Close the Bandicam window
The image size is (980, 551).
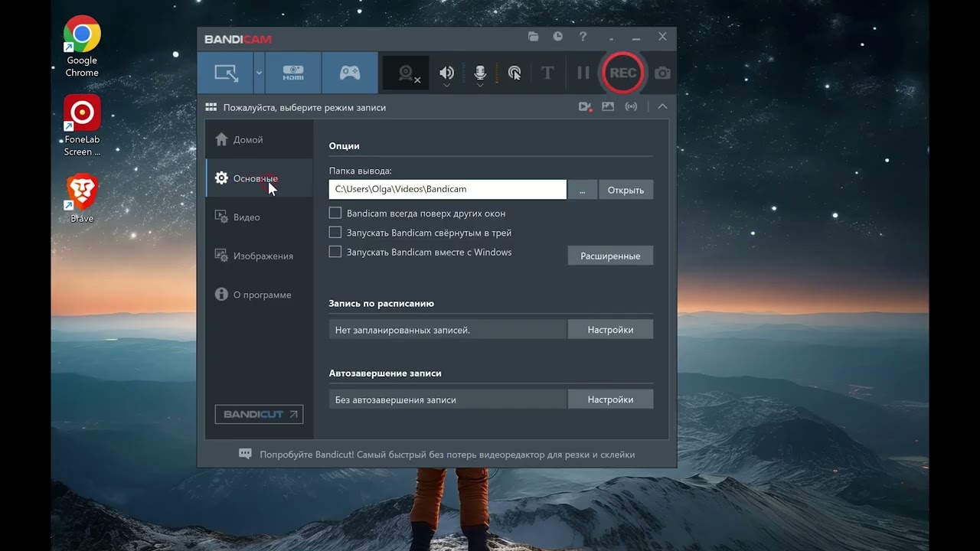(662, 36)
